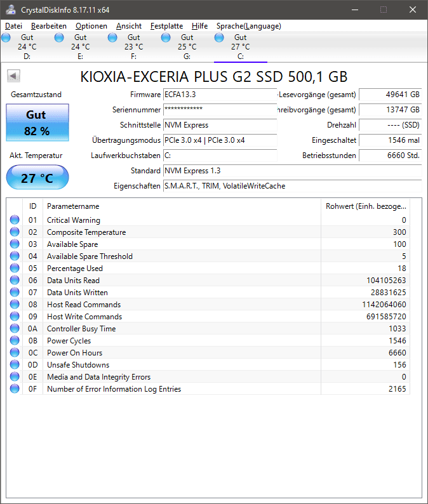Viewport: 428px width, 504px height.
Task: Click status orb for Error Information Log Entries row
Action: 15,388
